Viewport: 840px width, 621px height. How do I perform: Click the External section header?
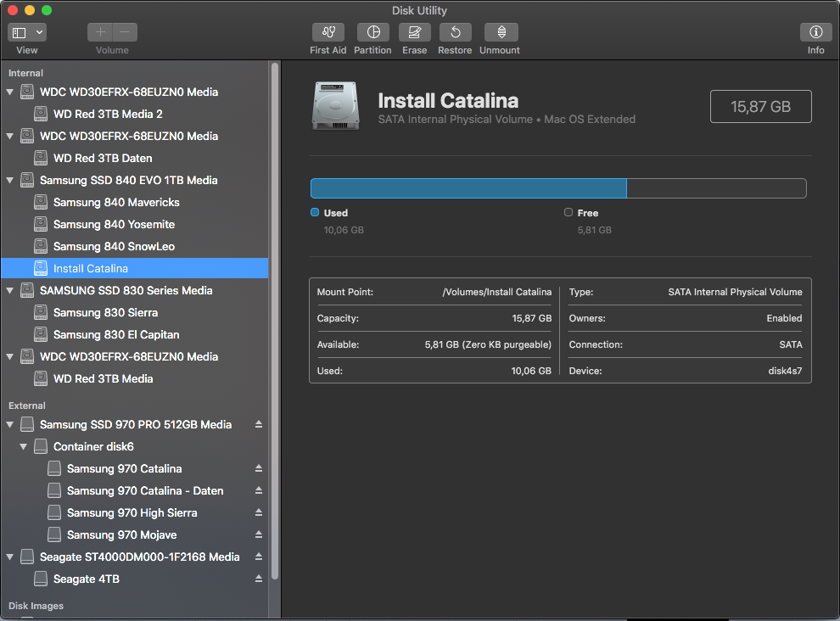27,406
